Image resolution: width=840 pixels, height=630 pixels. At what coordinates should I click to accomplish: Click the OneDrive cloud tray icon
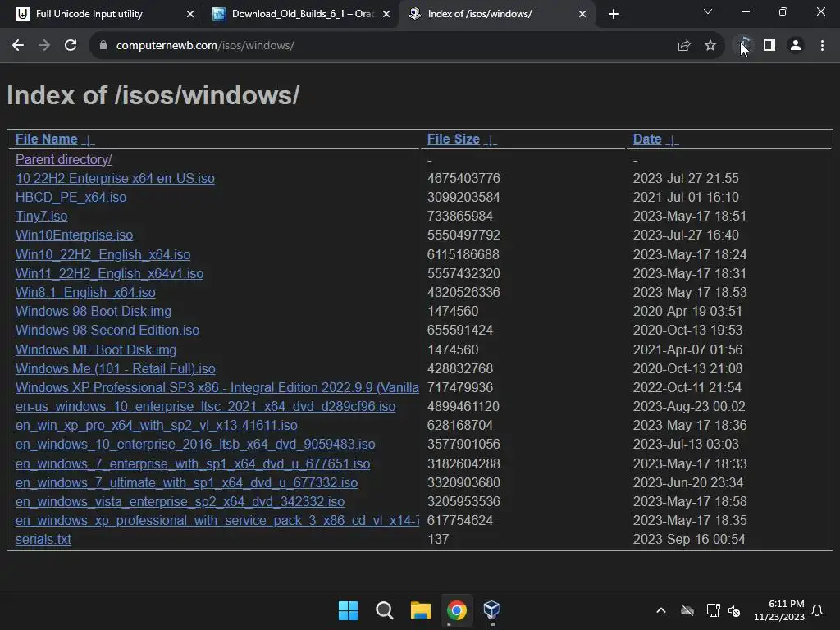(687, 610)
